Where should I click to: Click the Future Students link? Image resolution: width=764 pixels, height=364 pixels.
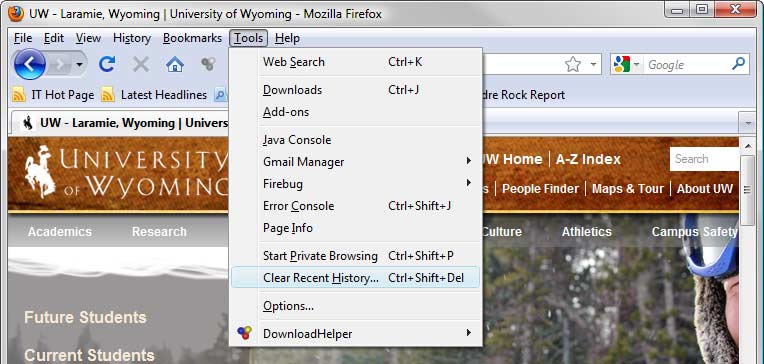coord(85,317)
